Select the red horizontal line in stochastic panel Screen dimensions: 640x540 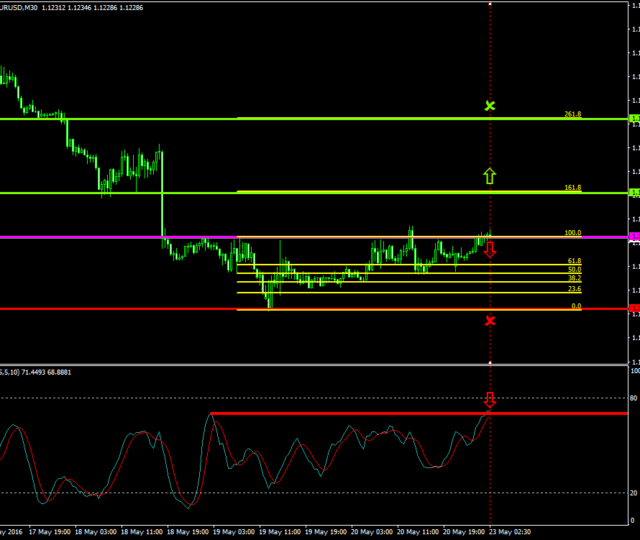350,413
